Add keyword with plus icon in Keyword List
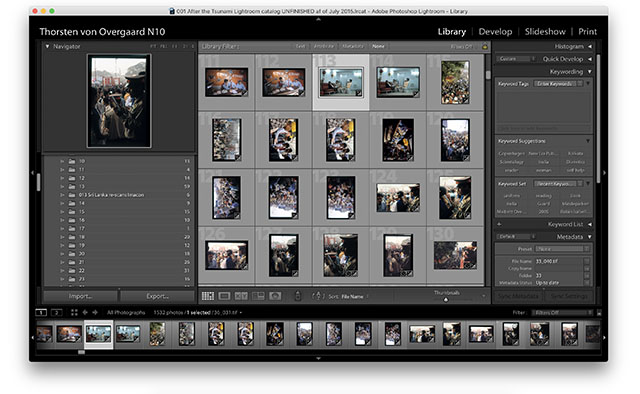Screen dimensions: 640x394 [x=499, y=224]
